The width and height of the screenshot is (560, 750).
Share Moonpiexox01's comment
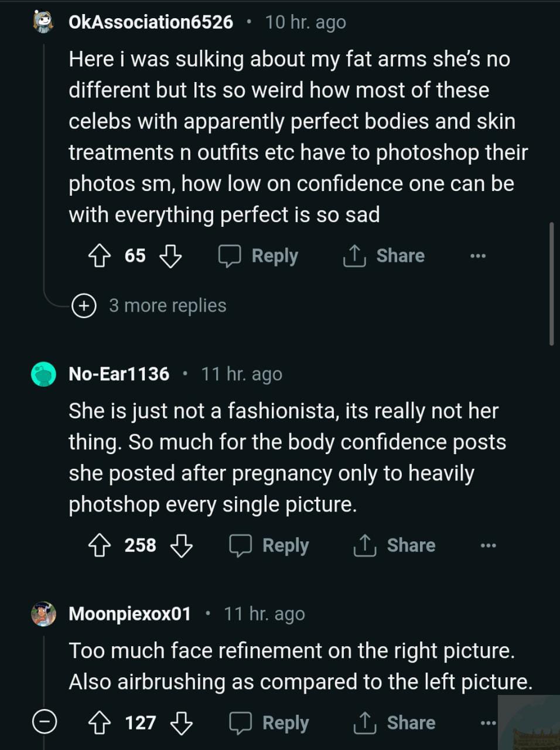click(394, 723)
